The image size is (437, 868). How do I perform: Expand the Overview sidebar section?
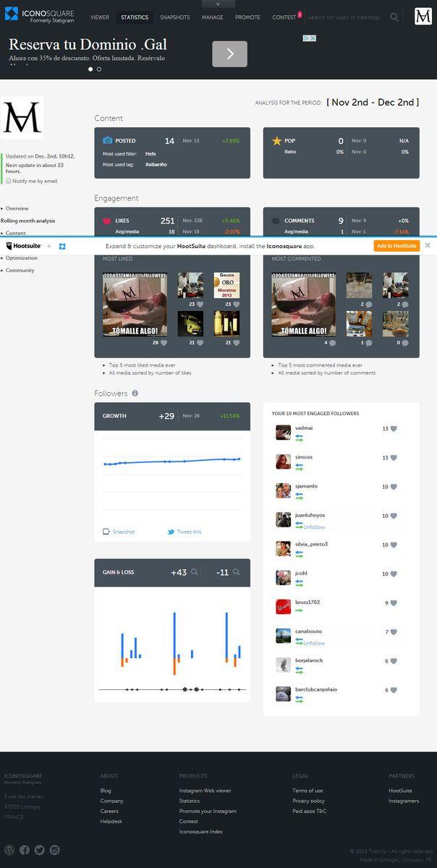coord(16,208)
